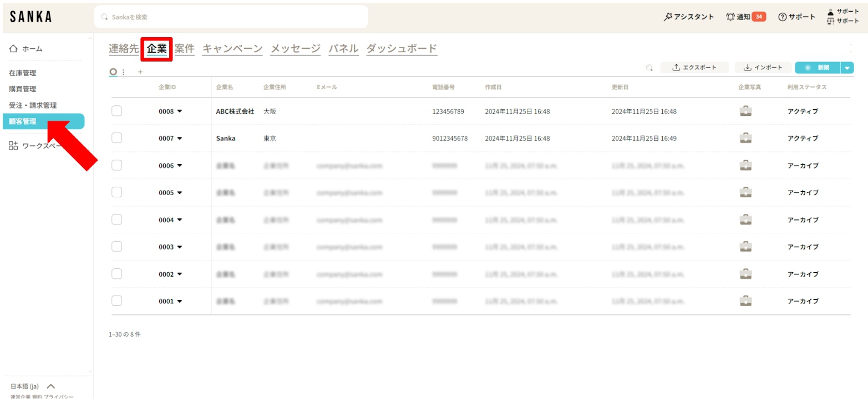Create a new company with 新規

coord(818,68)
